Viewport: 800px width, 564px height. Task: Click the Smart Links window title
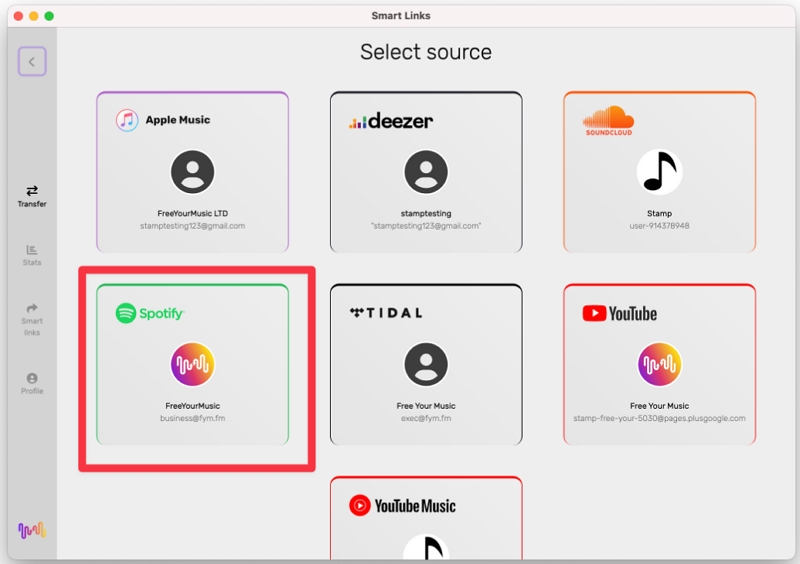[401, 16]
